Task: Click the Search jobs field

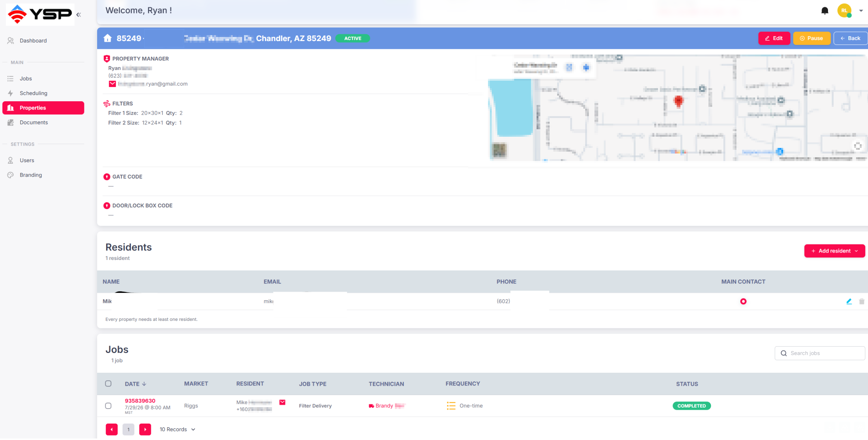Action: pos(820,353)
